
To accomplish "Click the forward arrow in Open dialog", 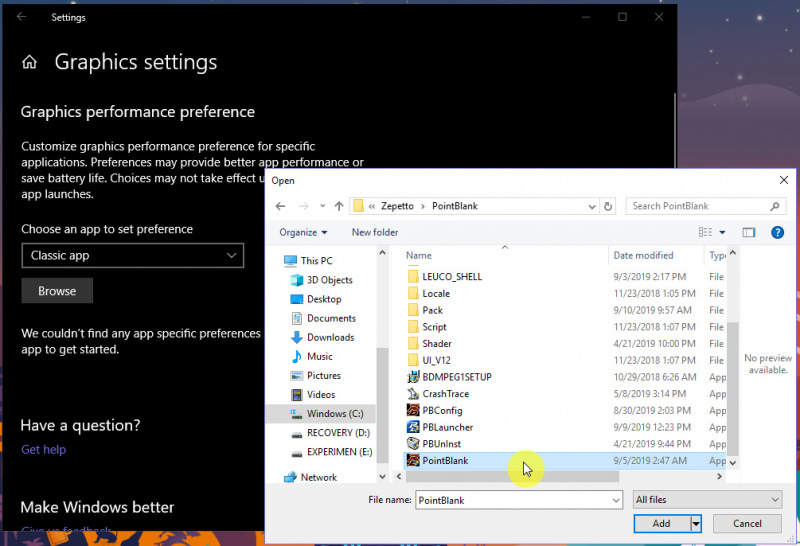I will (304, 206).
